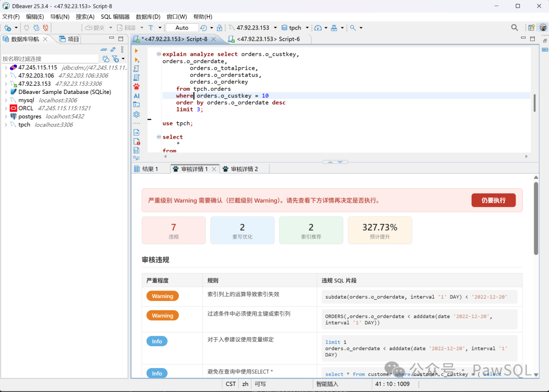
Task: Open the active database tpch selector
Action: click(295, 27)
